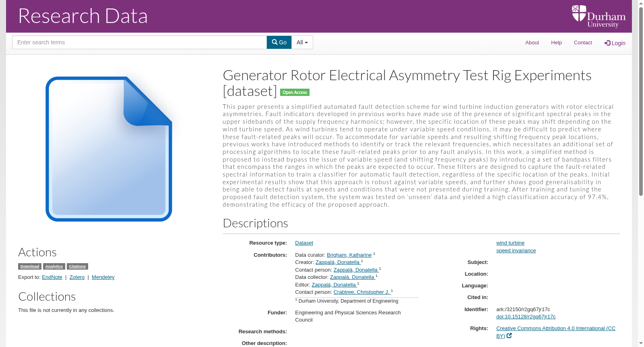Open the wind turbine keyword link
644x347 pixels.
coord(510,243)
